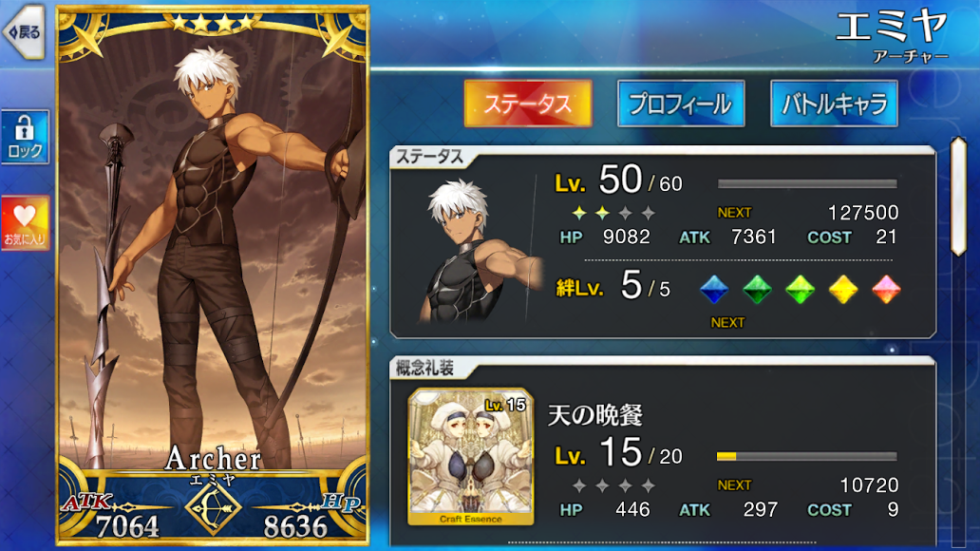Click the servant level experience bar

pos(807,184)
